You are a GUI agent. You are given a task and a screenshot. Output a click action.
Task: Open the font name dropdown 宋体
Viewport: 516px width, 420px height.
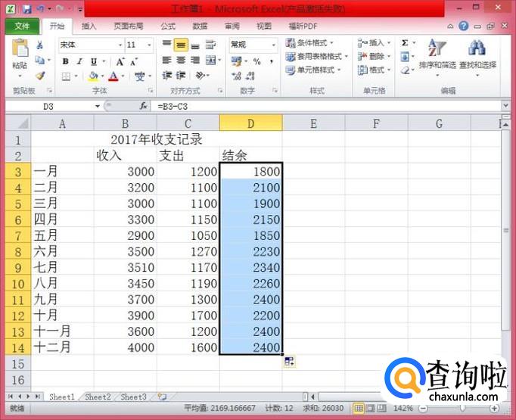[x=120, y=45]
